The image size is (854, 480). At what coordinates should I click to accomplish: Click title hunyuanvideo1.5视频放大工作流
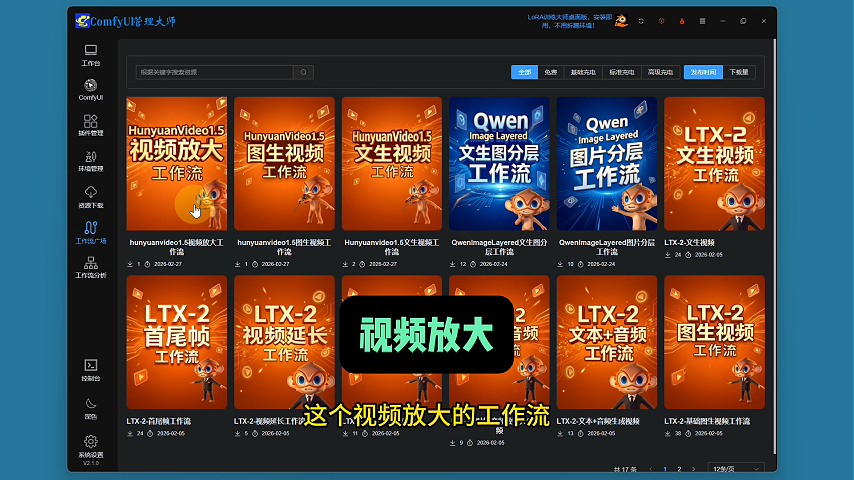[x=176, y=247]
